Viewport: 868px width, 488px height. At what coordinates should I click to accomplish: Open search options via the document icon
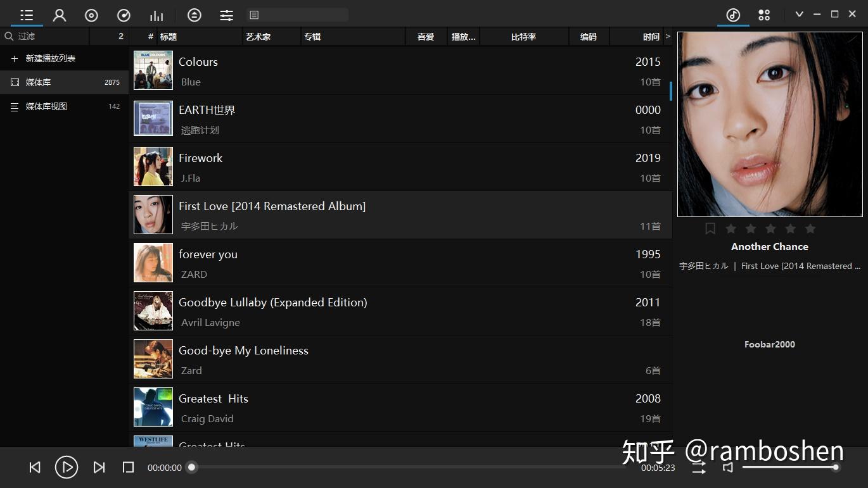[x=254, y=14]
